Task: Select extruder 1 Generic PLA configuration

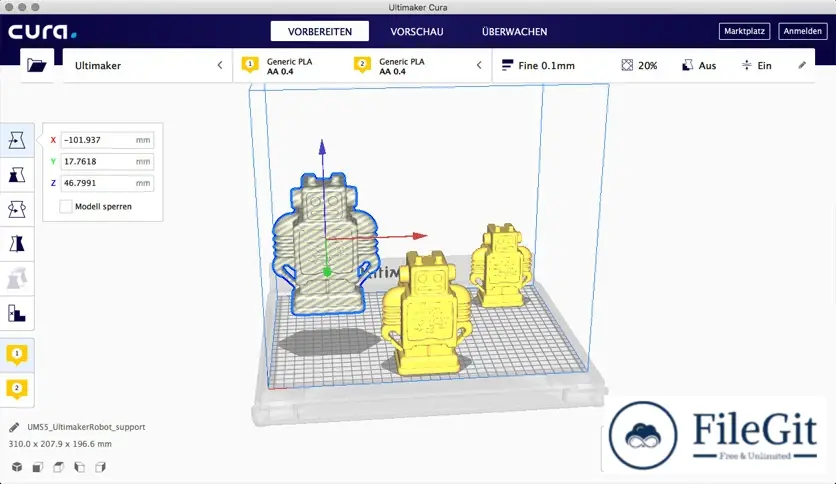Action: pyautogui.click(x=277, y=66)
